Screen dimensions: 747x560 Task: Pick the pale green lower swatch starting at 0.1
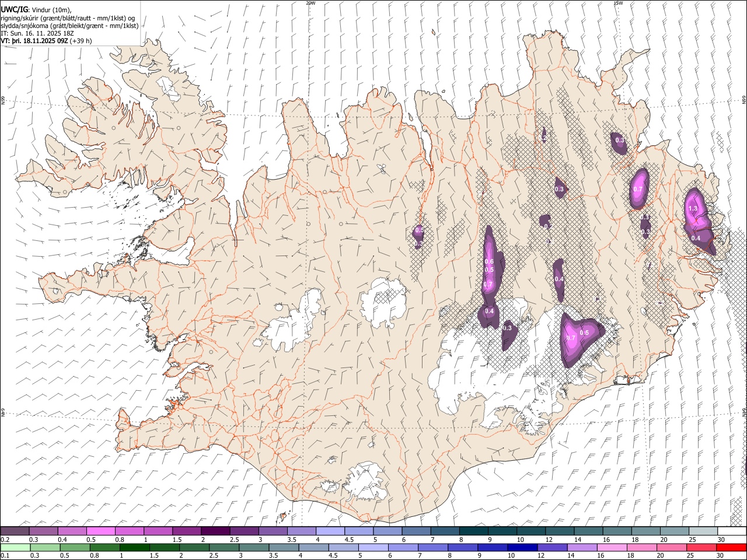(15, 548)
